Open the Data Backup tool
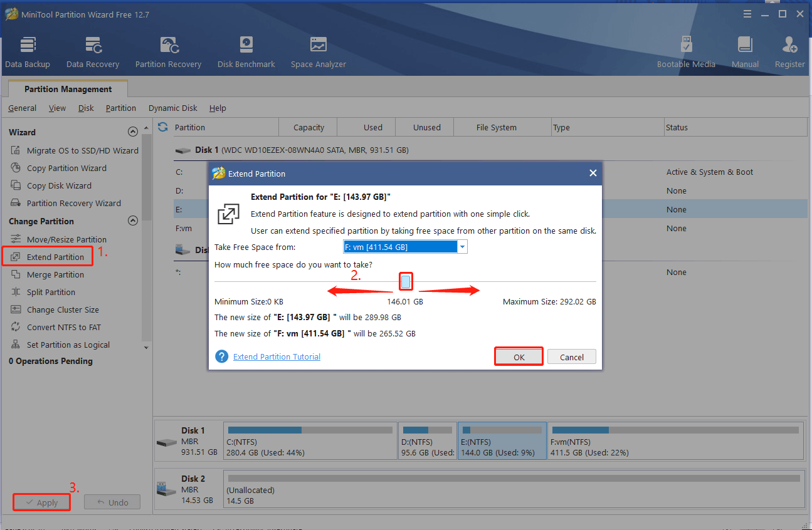This screenshot has width=812, height=530. tap(28, 53)
